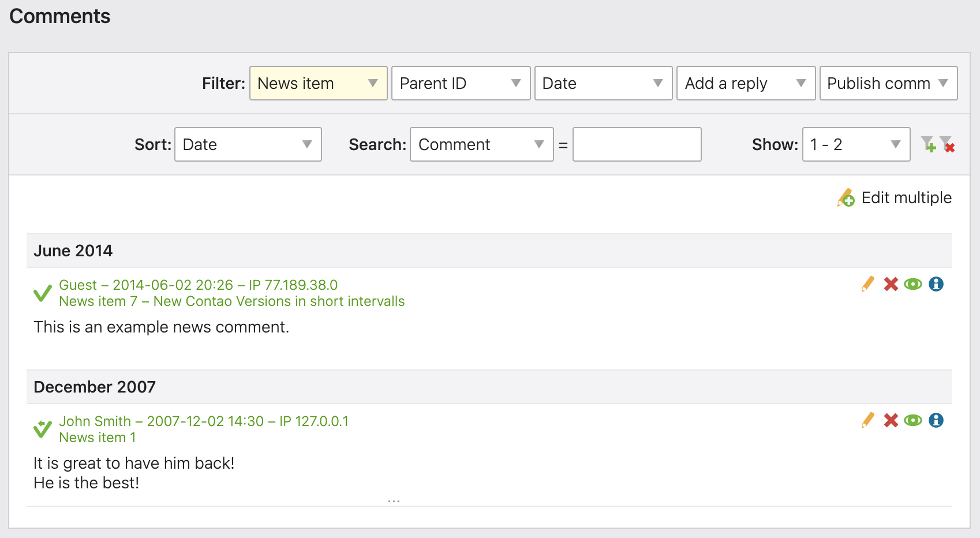Image resolution: width=980 pixels, height=538 pixels.
Task: Click the Guest – 2014-06-02 20:26 header line
Action: pos(199,285)
